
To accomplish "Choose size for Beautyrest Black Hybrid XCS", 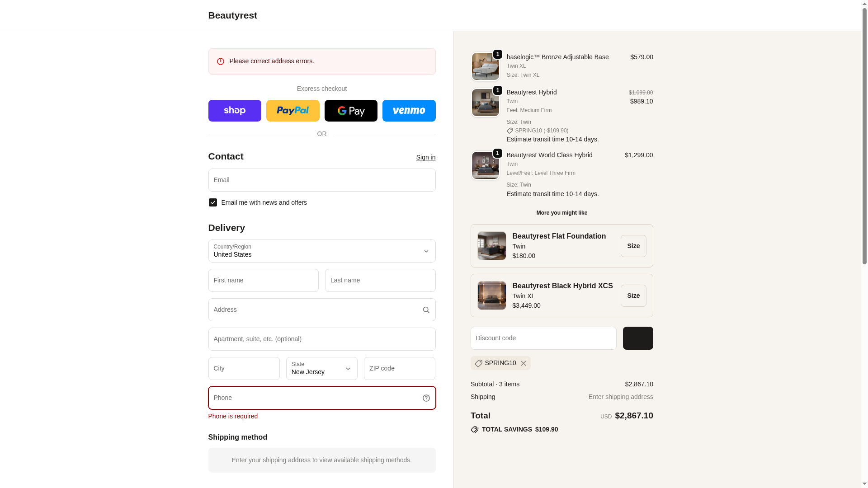I will 633,296.
